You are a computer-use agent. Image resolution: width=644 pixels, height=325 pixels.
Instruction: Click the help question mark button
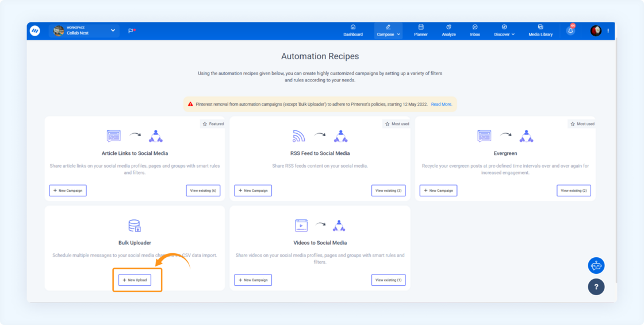click(596, 287)
